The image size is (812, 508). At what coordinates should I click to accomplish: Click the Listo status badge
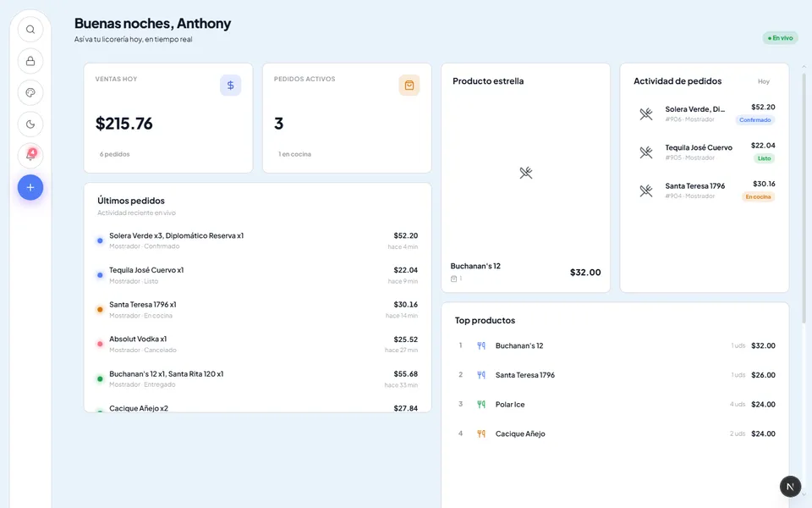[x=765, y=158]
